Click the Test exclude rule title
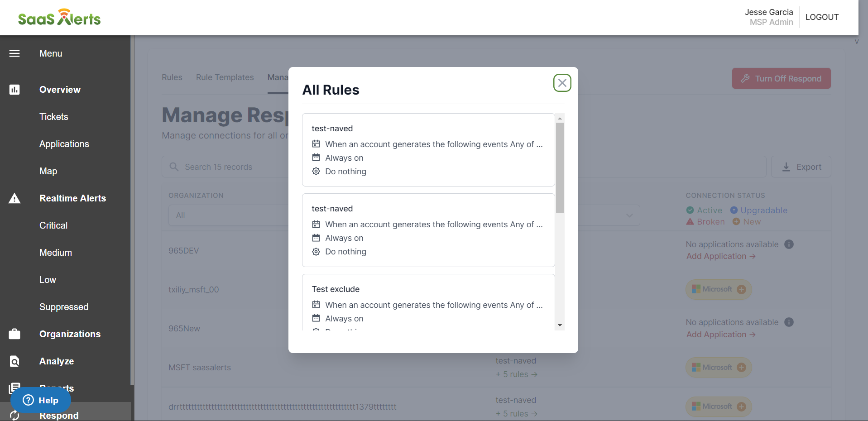Viewport: 868px width, 421px height. coord(336,289)
